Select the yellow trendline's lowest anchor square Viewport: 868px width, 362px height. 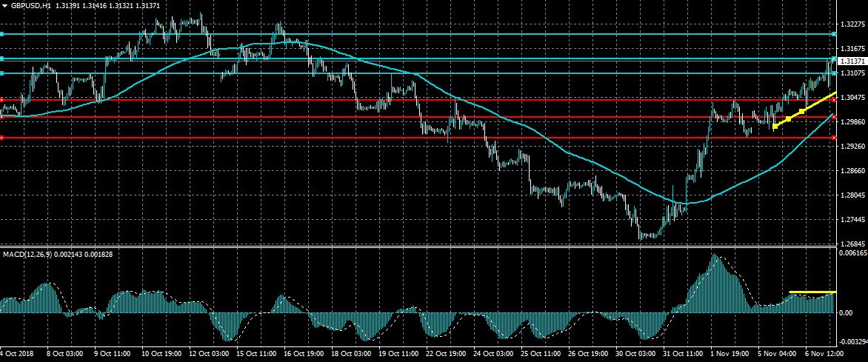pos(775,126)
